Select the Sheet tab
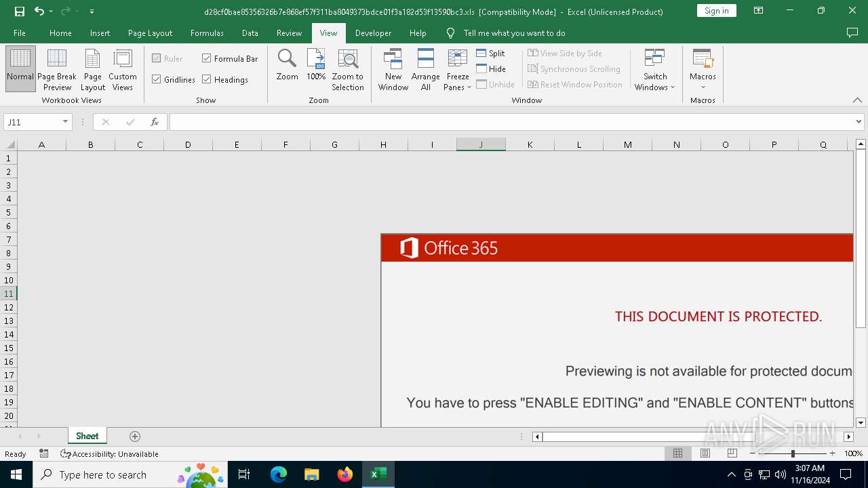 tap(87, 436)
